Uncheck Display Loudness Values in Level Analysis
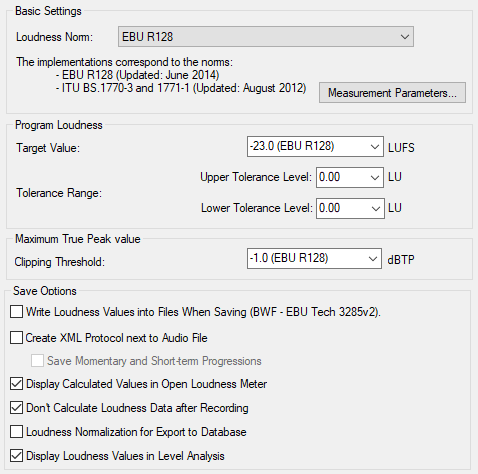The width and height of the screenshot is (478, 474). [16, 456]
